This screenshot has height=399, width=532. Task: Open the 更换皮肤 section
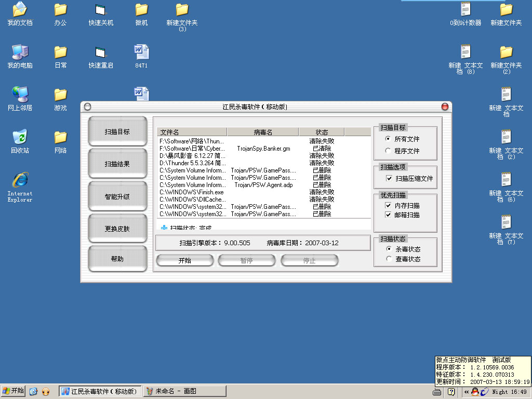[x=117, y=229]
